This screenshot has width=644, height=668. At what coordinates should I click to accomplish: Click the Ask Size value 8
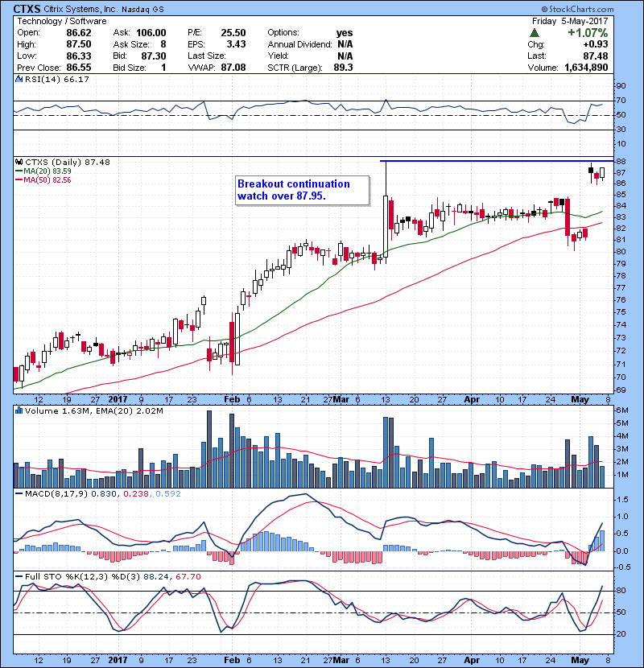[x=163, y=44]
